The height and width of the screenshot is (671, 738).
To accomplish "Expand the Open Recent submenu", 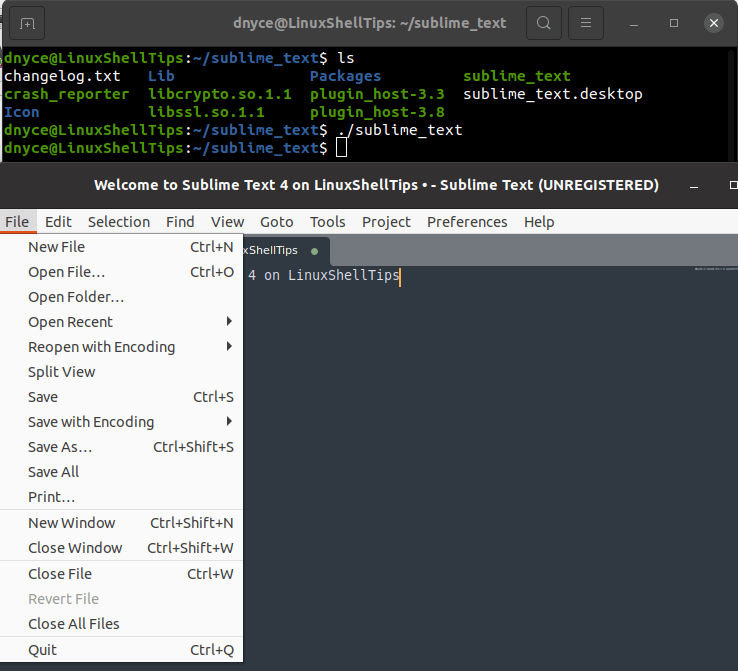I will [x=121, y=322].
